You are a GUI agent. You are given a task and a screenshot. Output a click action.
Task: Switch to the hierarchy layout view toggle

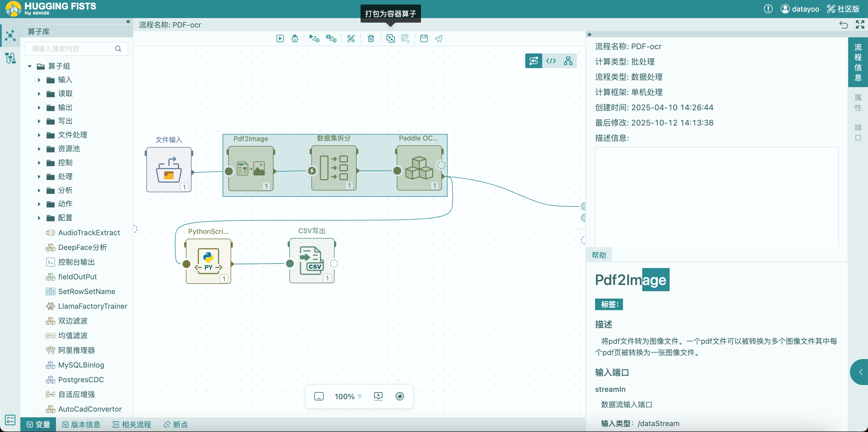568,61
